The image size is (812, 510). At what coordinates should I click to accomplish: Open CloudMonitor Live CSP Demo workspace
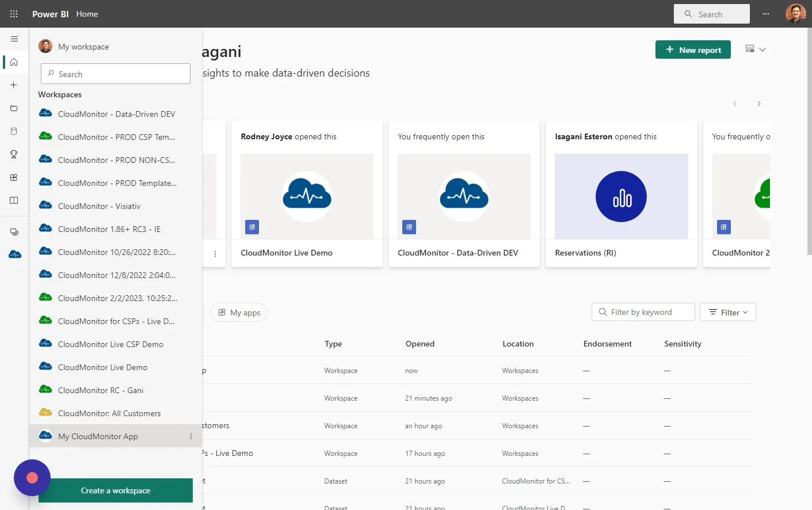[x=116, y=344]
